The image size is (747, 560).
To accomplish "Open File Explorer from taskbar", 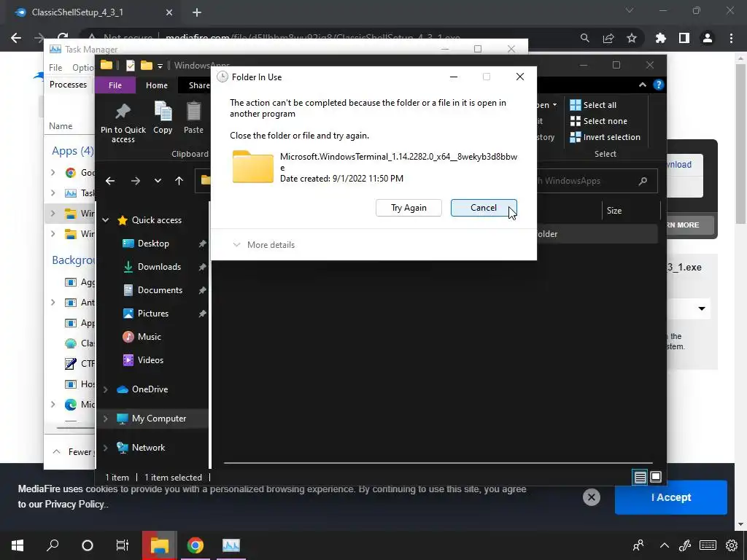I will (x=160, y=545).
